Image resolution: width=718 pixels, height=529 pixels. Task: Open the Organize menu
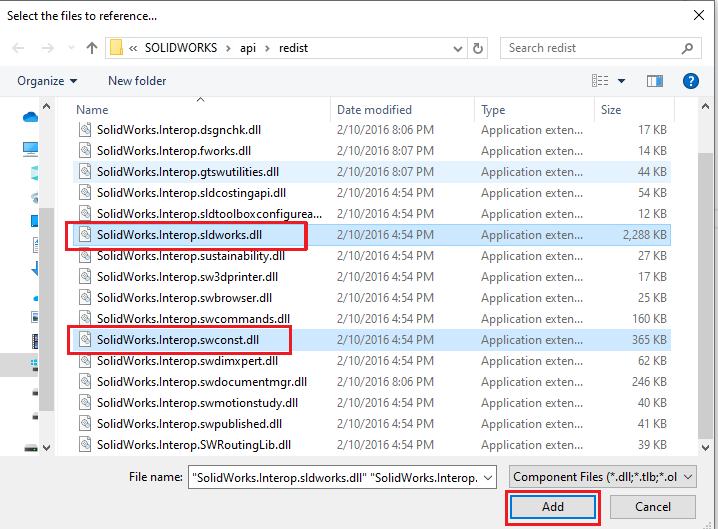pos(47,81)
